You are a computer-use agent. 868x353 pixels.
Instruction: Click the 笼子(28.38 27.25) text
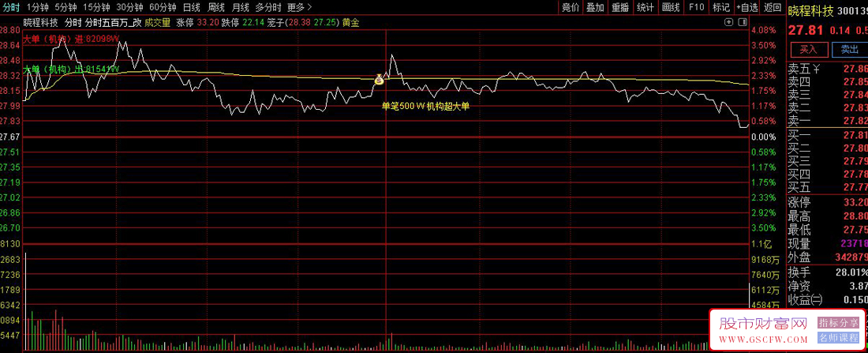(x=302, y=23)
